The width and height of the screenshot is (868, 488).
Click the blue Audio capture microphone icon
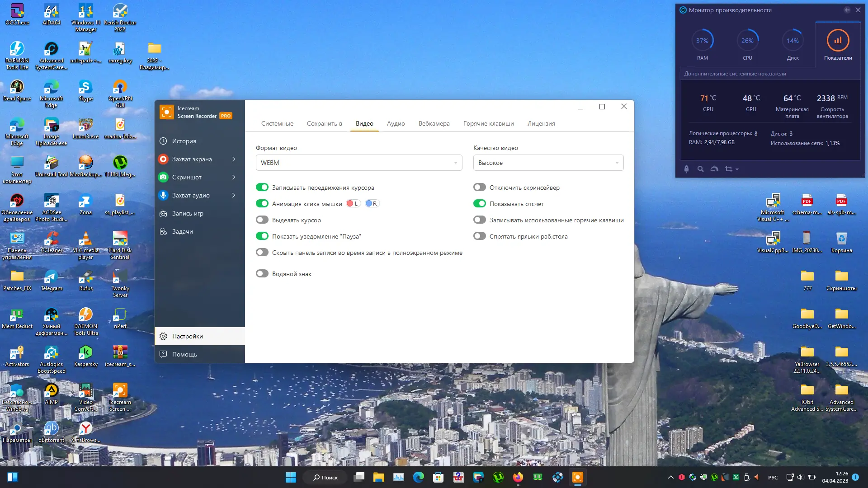[x=163, y=195]
